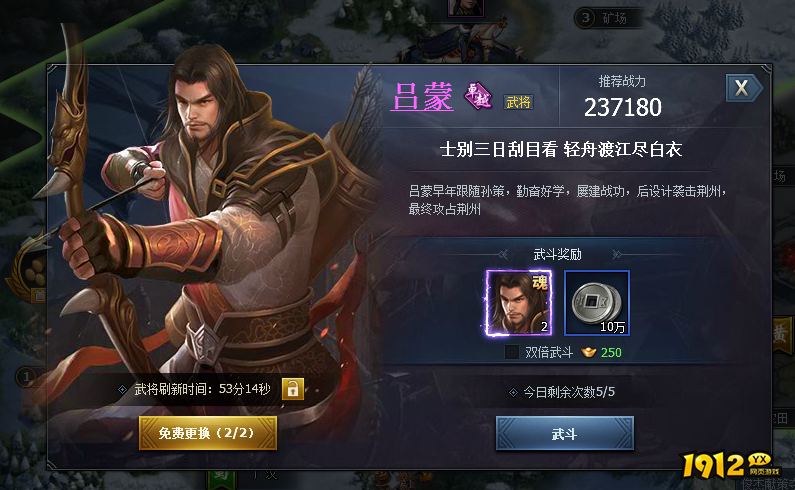
Task: Select the 吕蒙 soul shard reward
Action: pos(518,303)
